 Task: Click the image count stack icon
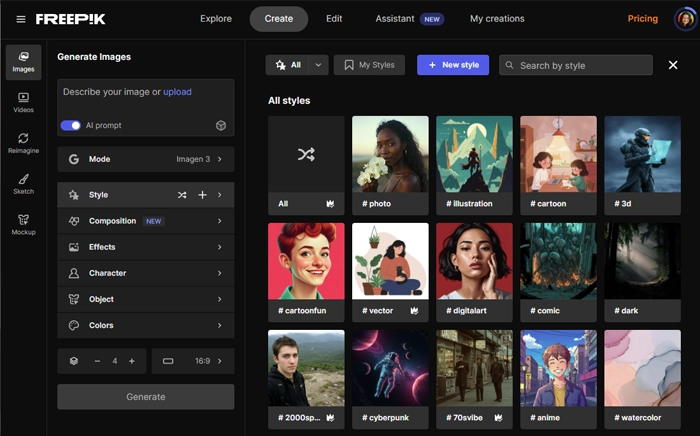[74, 361]
